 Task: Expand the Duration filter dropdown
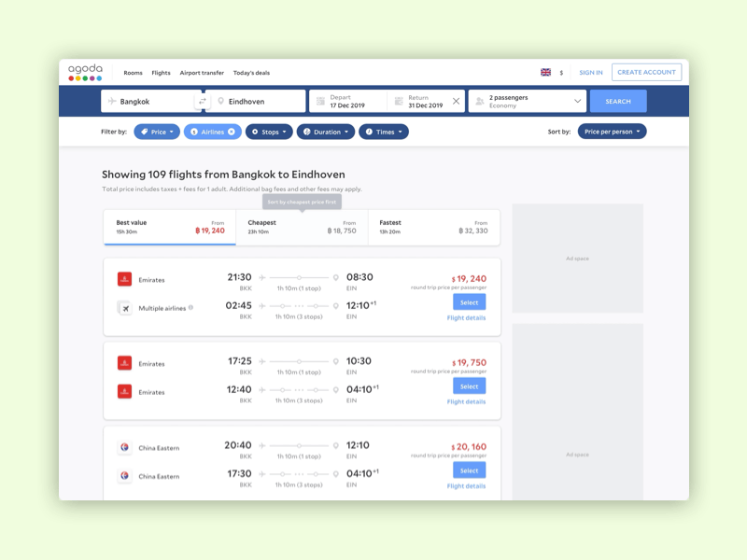326,132
